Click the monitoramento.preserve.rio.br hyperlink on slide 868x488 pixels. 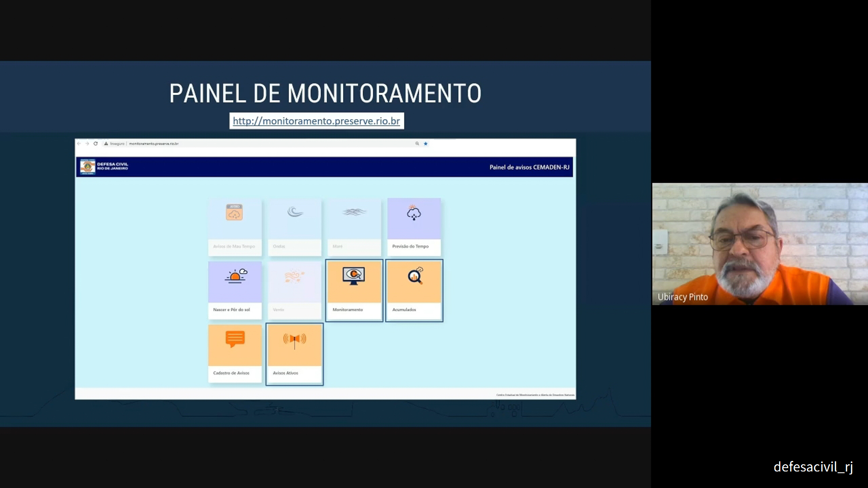(x=316, y=121)
